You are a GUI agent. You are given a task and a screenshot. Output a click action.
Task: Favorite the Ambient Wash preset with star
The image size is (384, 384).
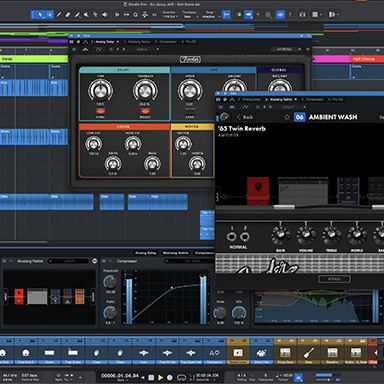[287, 117]
